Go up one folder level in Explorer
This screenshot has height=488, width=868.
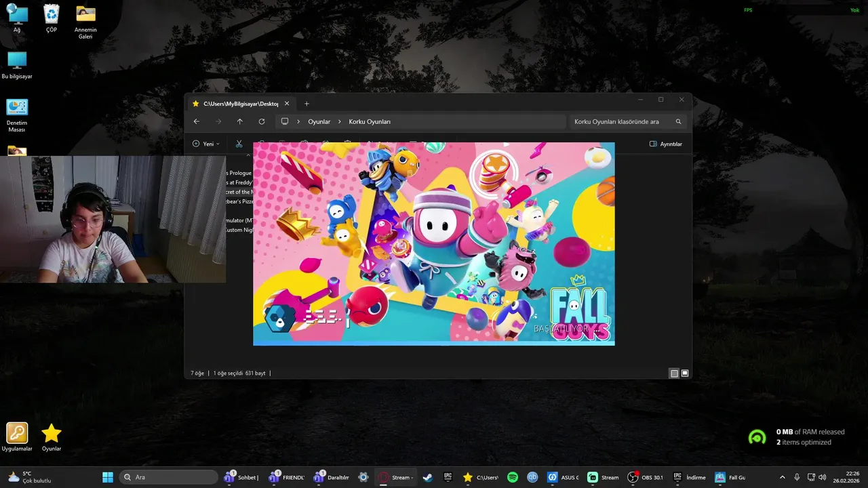pyautogui.click(x=239, y=121)
